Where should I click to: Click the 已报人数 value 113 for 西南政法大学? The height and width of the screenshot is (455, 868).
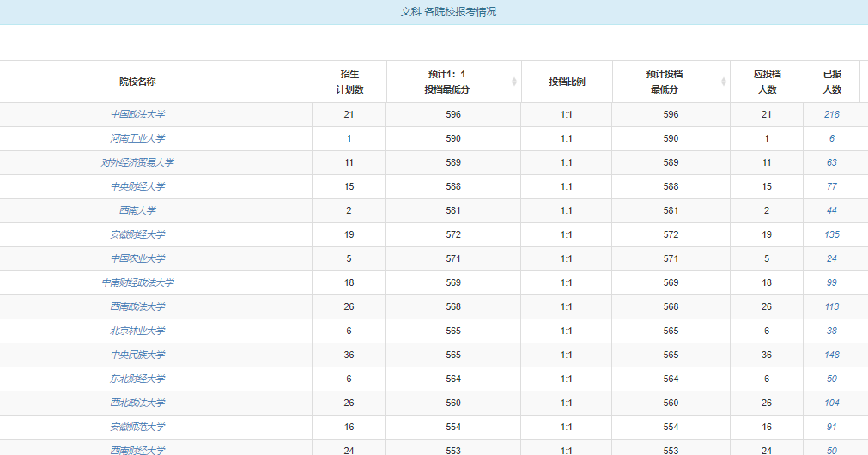point(831,306)
